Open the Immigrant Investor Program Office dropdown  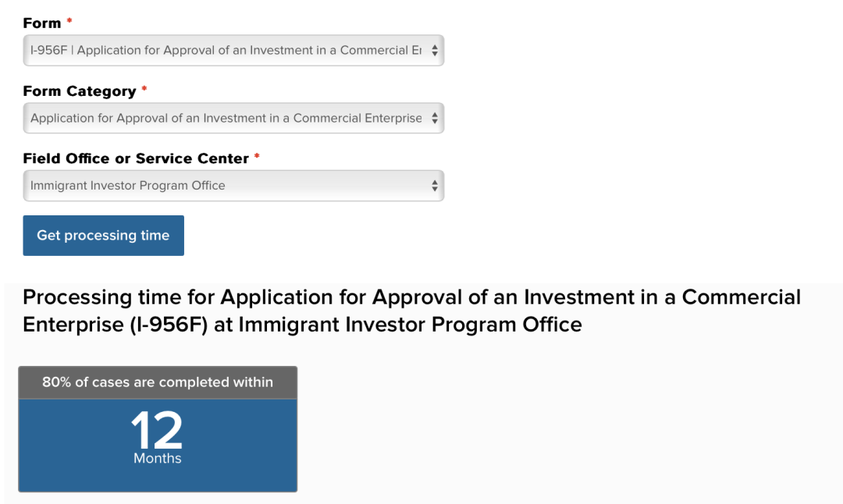coord(233,186)
